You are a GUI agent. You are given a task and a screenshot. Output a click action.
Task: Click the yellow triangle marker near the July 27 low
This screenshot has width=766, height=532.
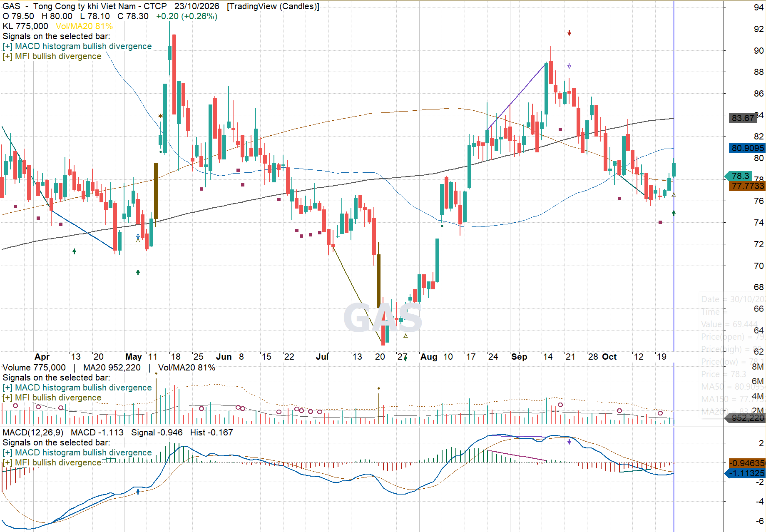pos(405,336)
